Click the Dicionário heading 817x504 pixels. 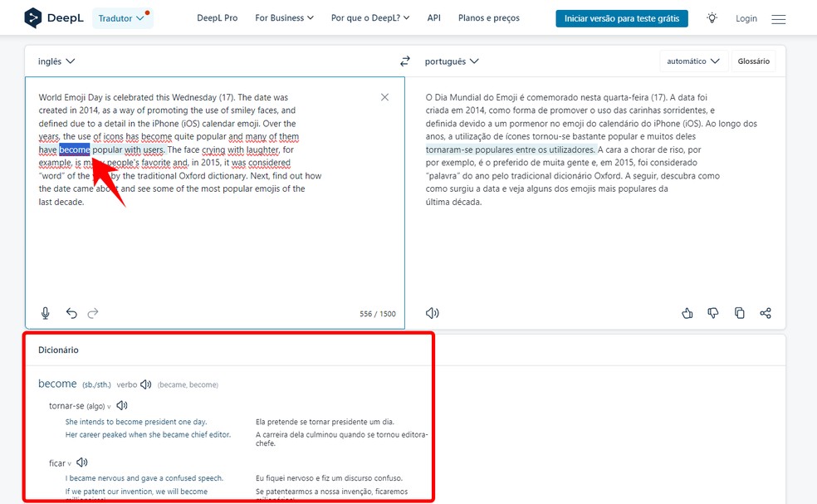pos(58,350)
